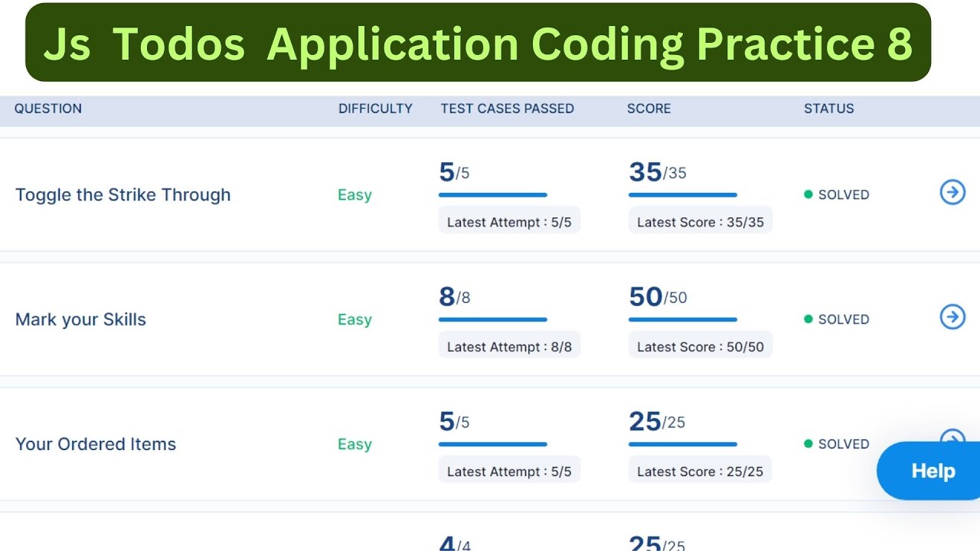
Task: Click the 50/50 score progress bar
Action: click(682, 320)
